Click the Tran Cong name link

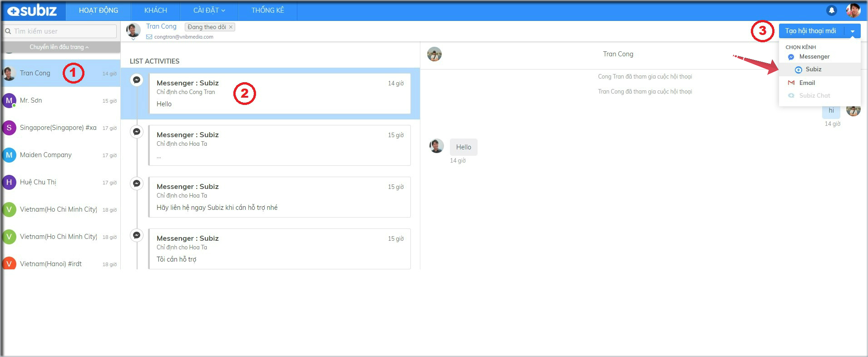coord(161,26)
